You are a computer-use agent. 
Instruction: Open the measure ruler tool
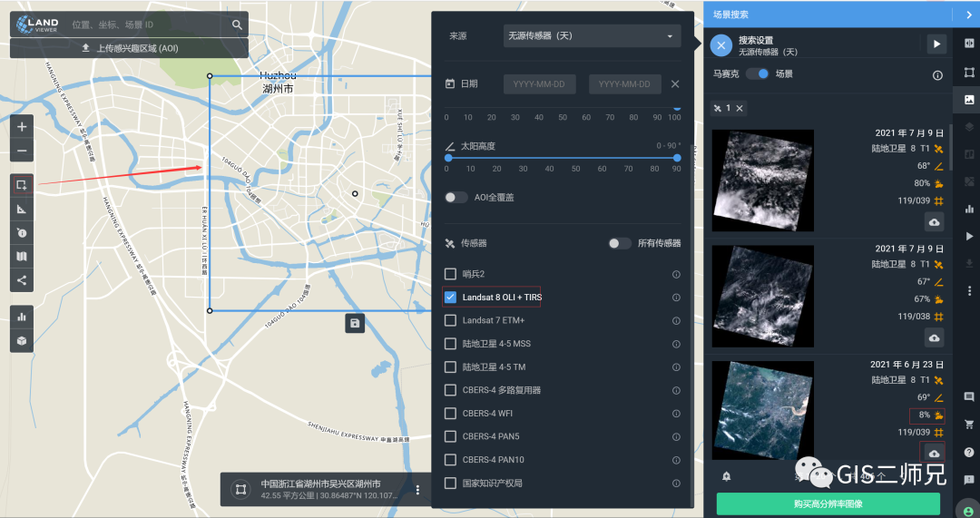pos(22,209)
